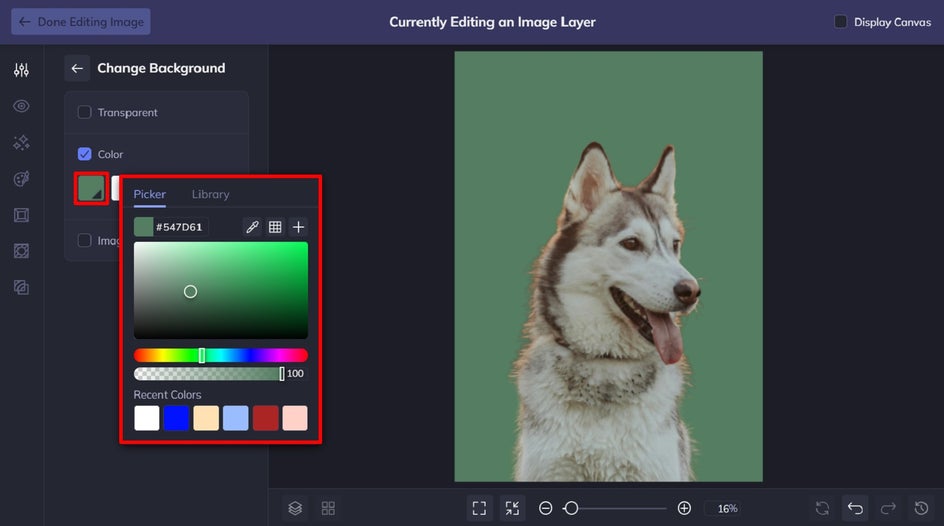Click the 16% zoom value

[727, 509]
